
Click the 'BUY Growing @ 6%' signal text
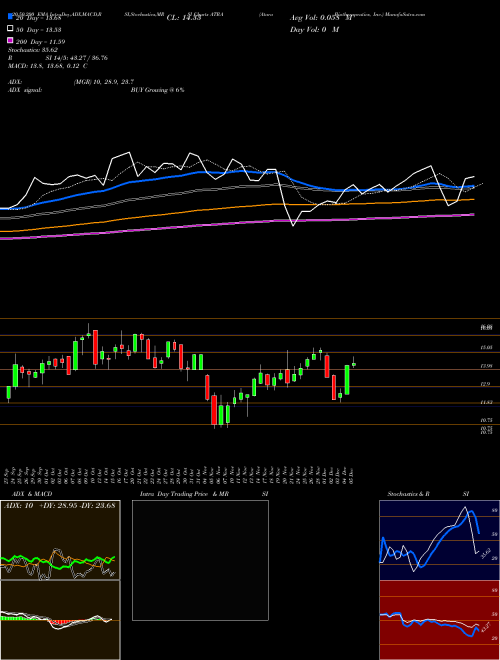tap(157, 90)
